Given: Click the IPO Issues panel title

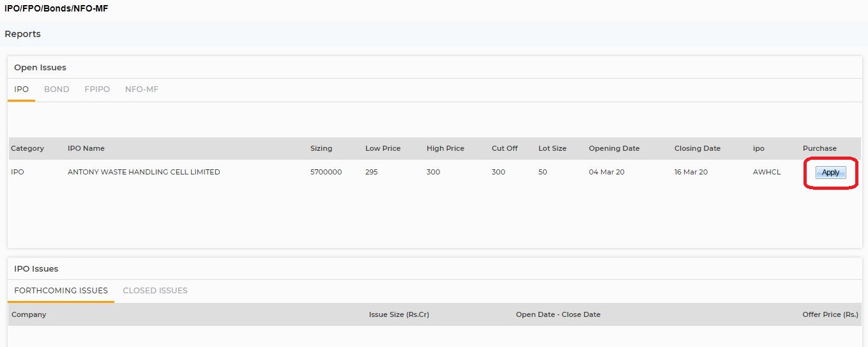Looking at the screenshot, I should pos(36,268).
